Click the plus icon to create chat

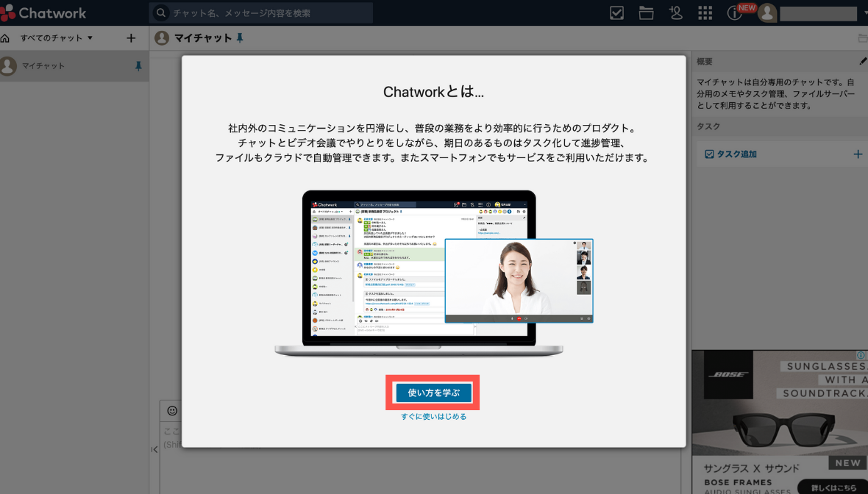(131, 38)
